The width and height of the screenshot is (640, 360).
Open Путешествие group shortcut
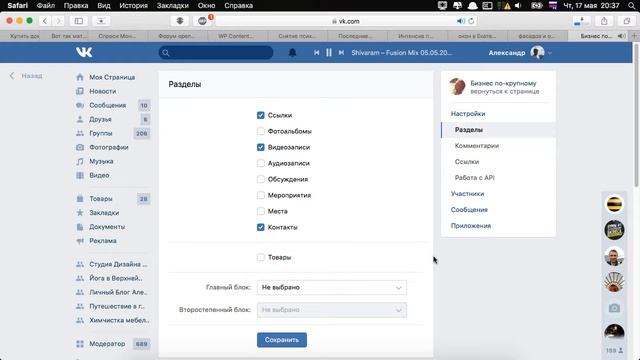coord(117,306)
